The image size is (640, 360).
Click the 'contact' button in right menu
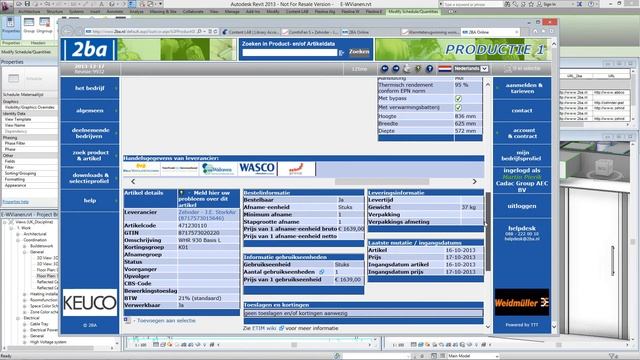pos(522,111)
